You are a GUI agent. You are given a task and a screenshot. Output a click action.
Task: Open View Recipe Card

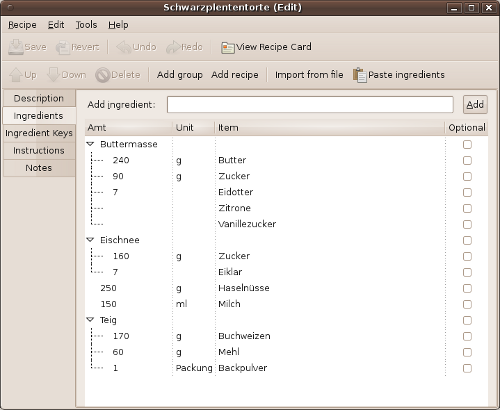pyautogui.click(x=266, y=47)
